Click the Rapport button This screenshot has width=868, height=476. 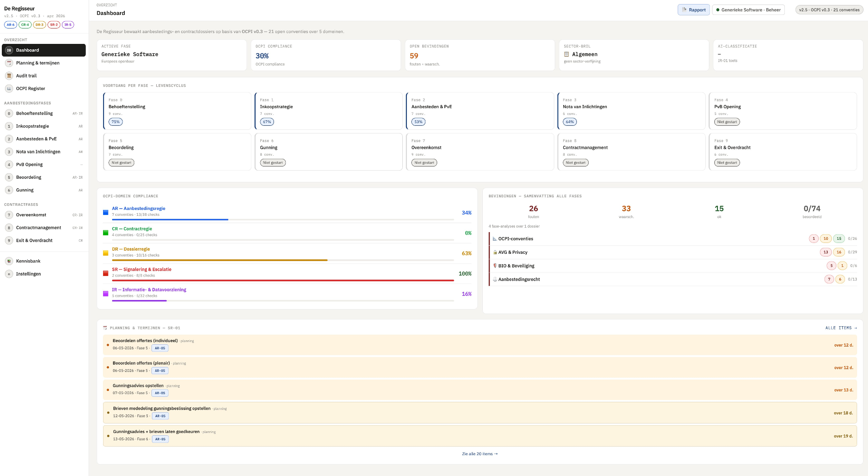click(693, 10)
